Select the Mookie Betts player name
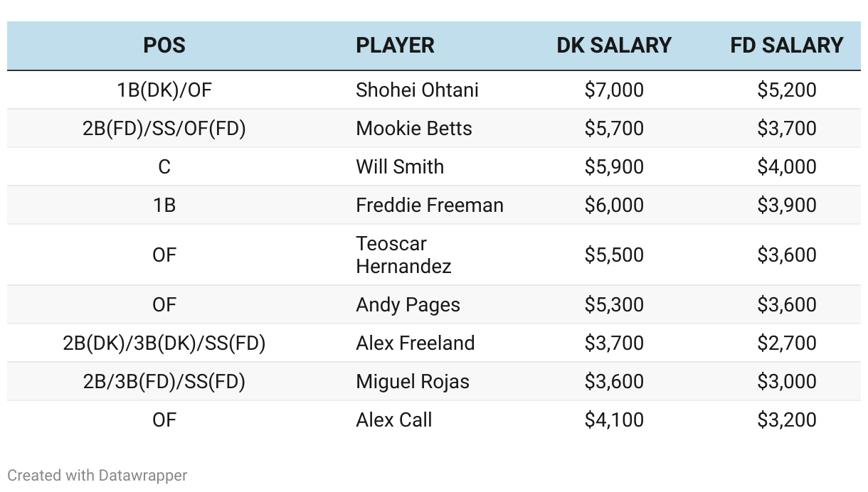868x492 pixels. (x=414, y=129)
